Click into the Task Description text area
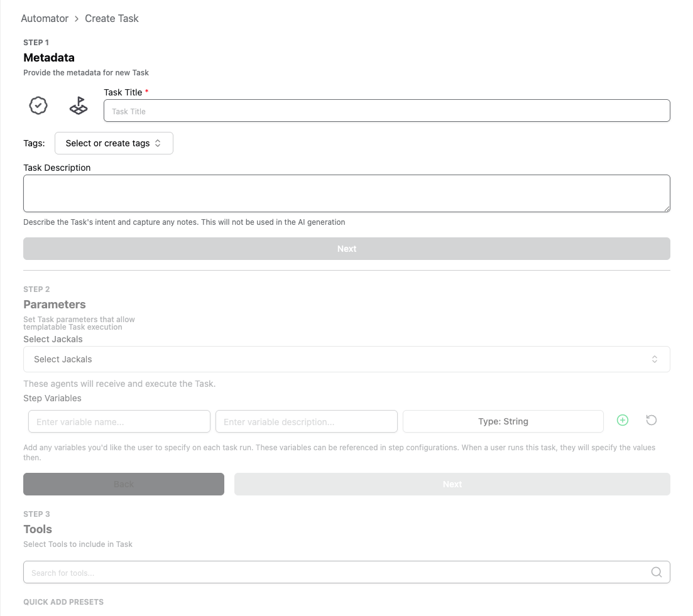 346,193
